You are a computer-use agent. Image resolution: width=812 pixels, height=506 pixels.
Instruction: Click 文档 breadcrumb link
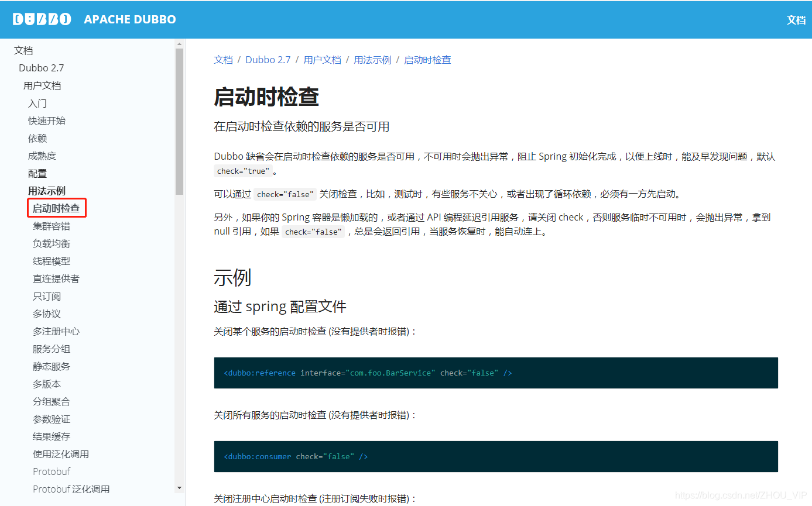tap(224, 60)
